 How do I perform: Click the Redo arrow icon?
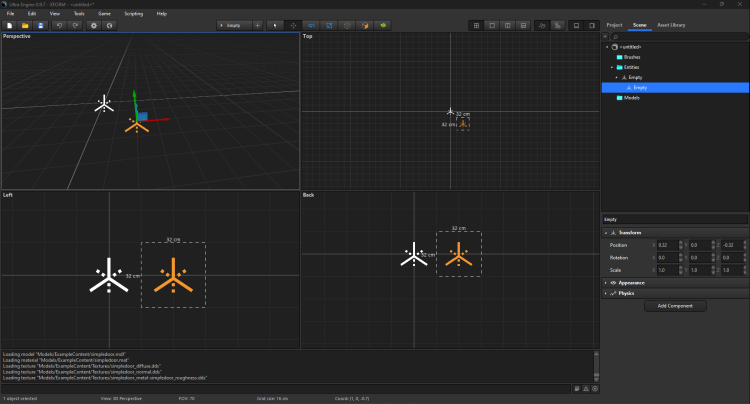[75, 24]
